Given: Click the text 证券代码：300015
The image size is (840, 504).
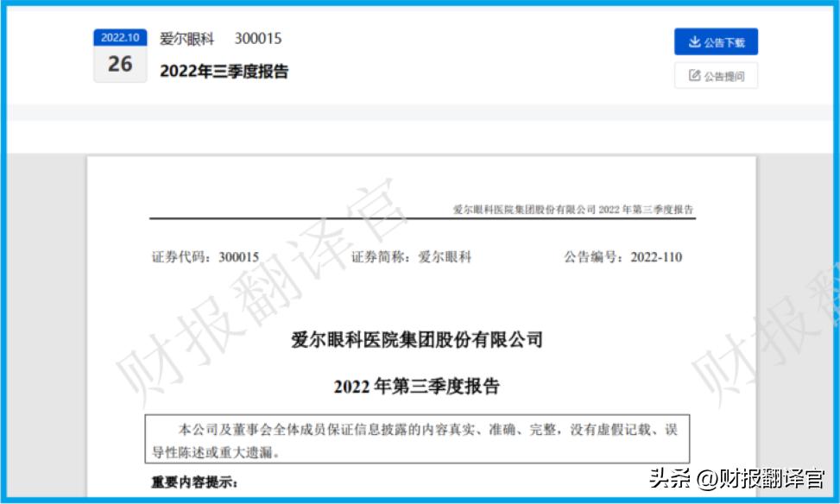Looking at the screenshot, I should click(x=205, y=257).
